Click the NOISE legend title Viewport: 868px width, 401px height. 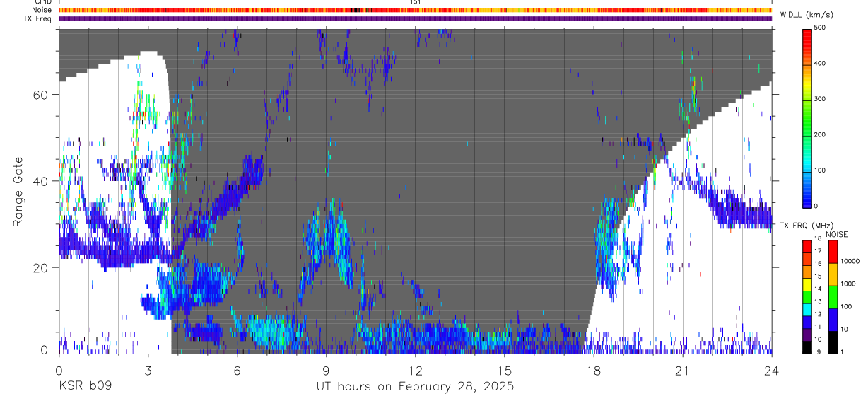click(x=836, y=235)
